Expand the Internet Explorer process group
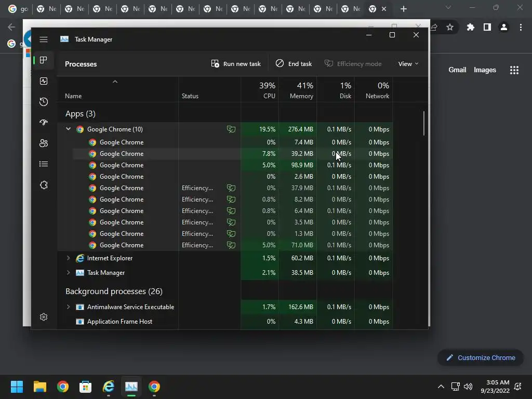532x399 pixels. coord(68,258)
